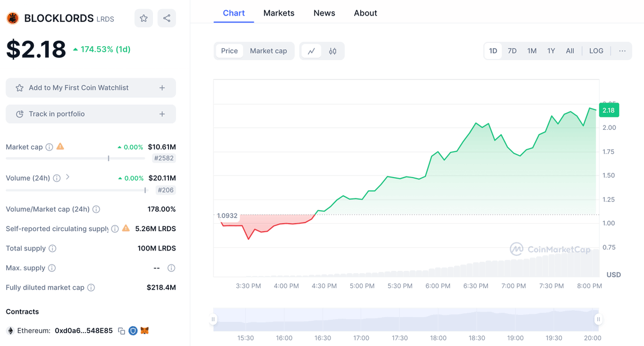Screen dimensions: 644x346
Task: Open Volume (24h) info icon
Action: [x=57, y=178]
